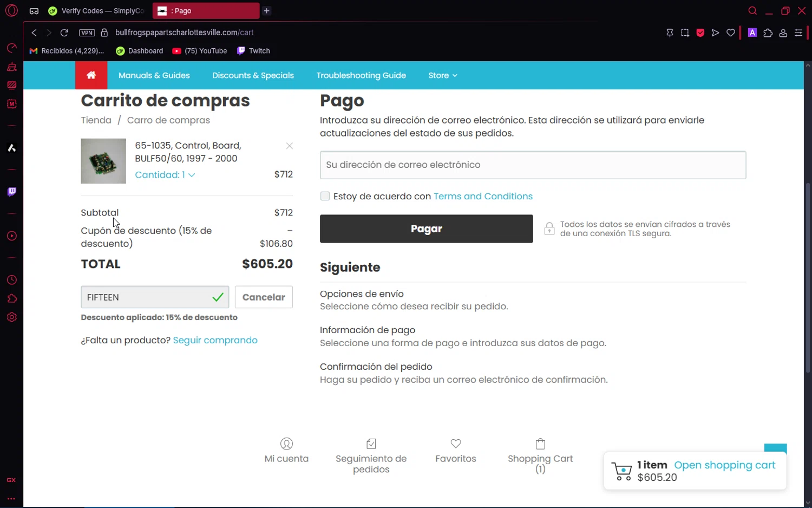Screen dimensions: 812x508
Task: Open GX Corner gamepad icon
Action: (34, 11)
